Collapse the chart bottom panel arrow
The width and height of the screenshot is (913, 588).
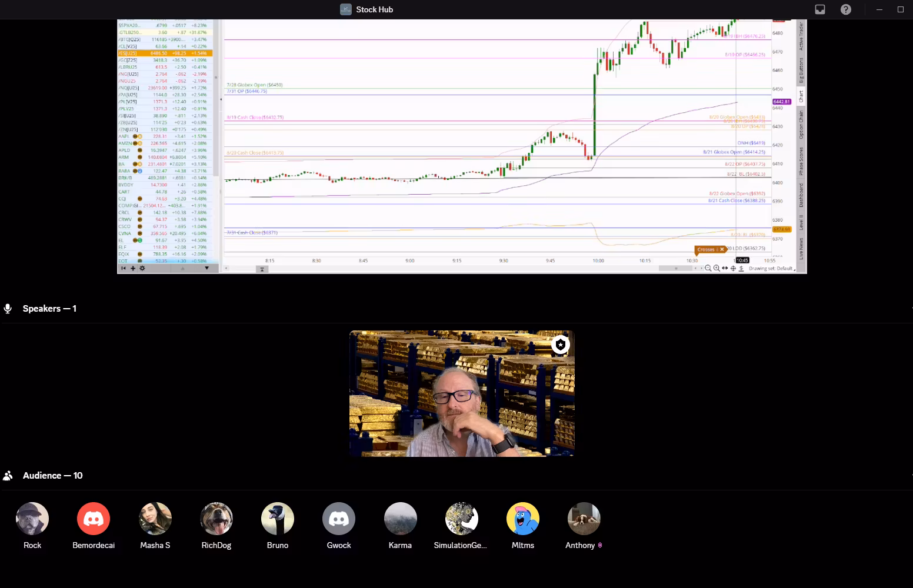262,269
